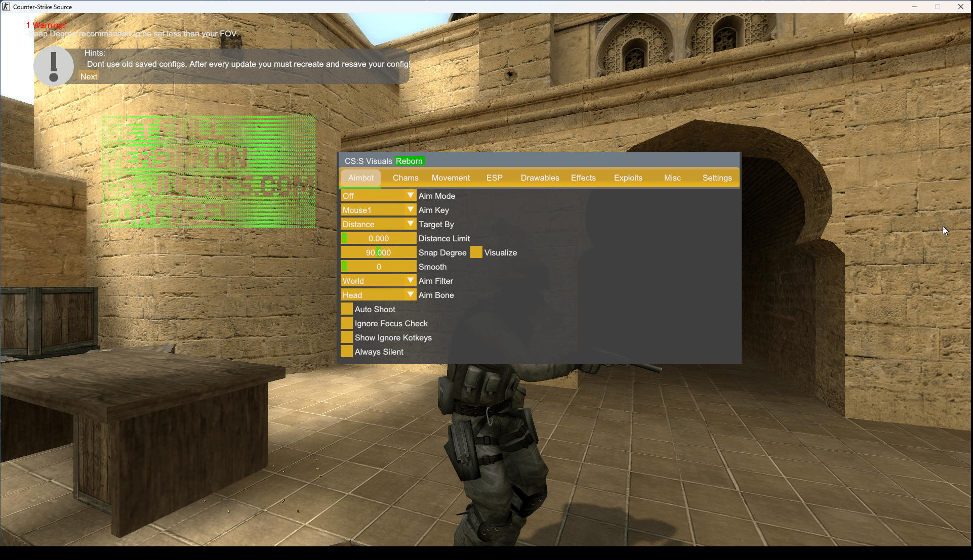Close the Counter-Strike Source window

coord(961,7)
